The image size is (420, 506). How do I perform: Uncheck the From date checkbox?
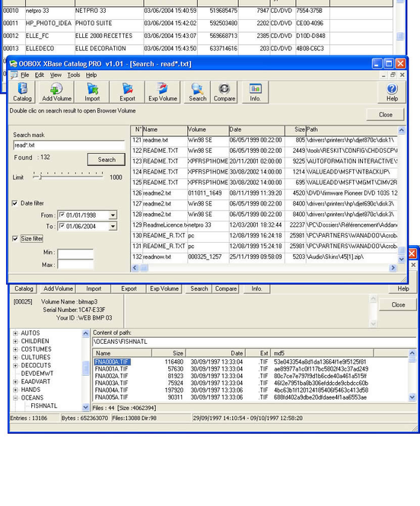click(62, 215)
